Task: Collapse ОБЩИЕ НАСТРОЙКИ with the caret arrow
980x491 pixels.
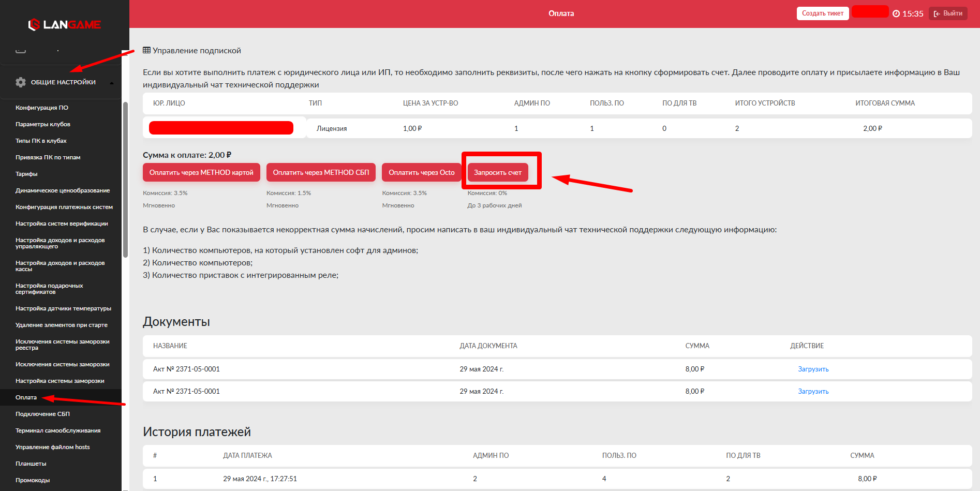Action: (x=111, y=83)
